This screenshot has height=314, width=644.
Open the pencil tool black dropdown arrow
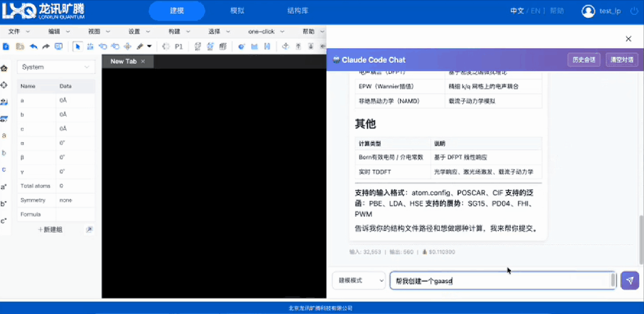pyautogui.click(x=149, y=47)
